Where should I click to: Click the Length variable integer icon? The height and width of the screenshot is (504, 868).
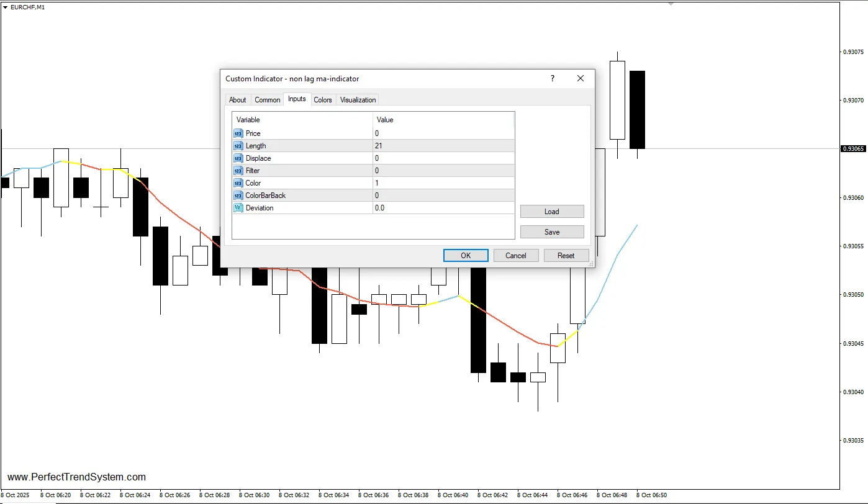pos(238,146)
